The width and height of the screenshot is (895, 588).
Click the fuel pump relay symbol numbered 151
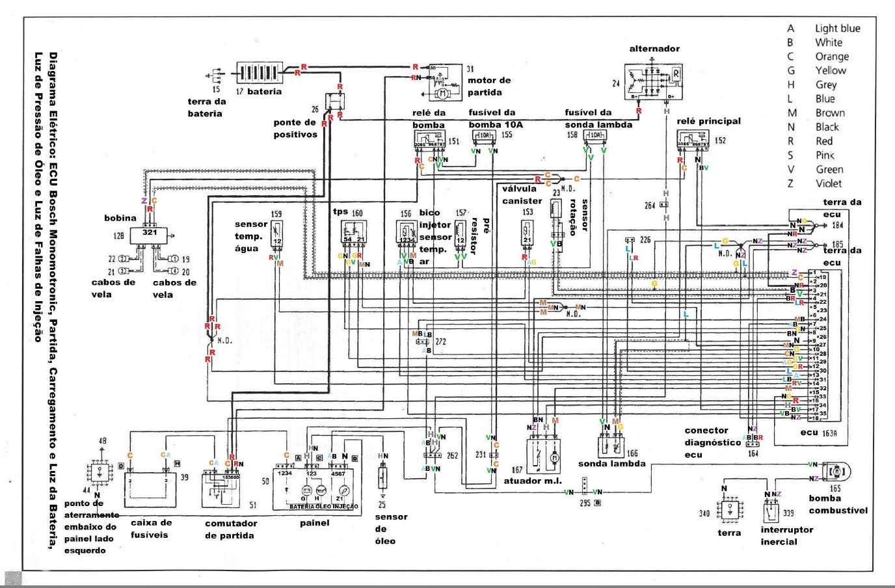pos(430,140)
